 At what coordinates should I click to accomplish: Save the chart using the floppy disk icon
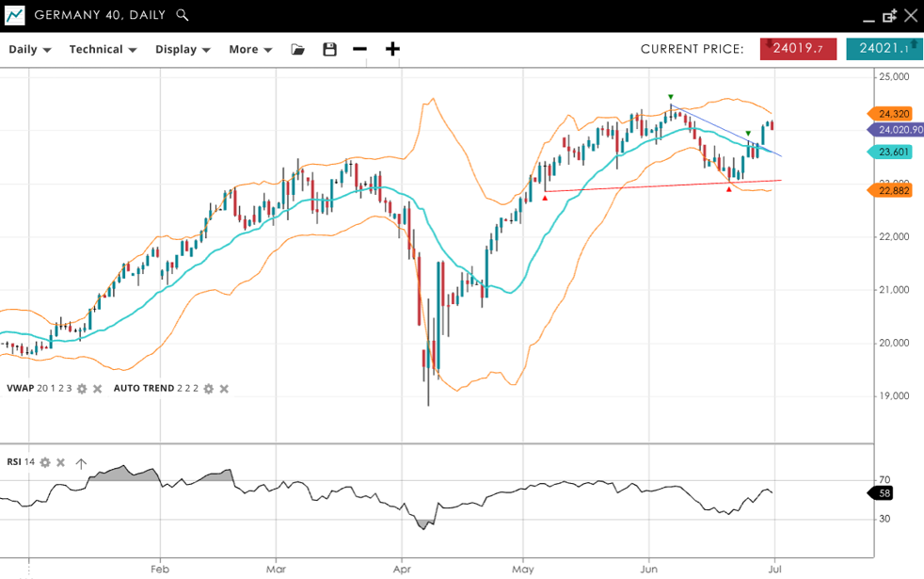(329, 49)
